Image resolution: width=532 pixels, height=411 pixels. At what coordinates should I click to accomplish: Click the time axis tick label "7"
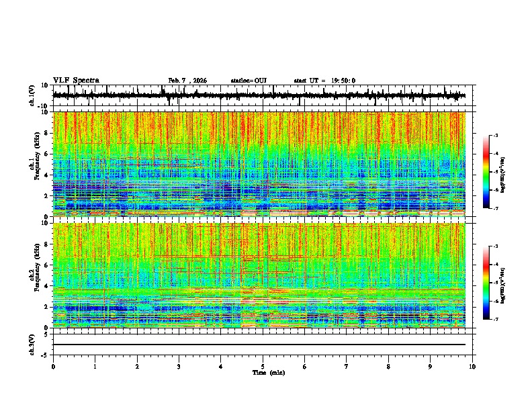[x=347, y=367]
